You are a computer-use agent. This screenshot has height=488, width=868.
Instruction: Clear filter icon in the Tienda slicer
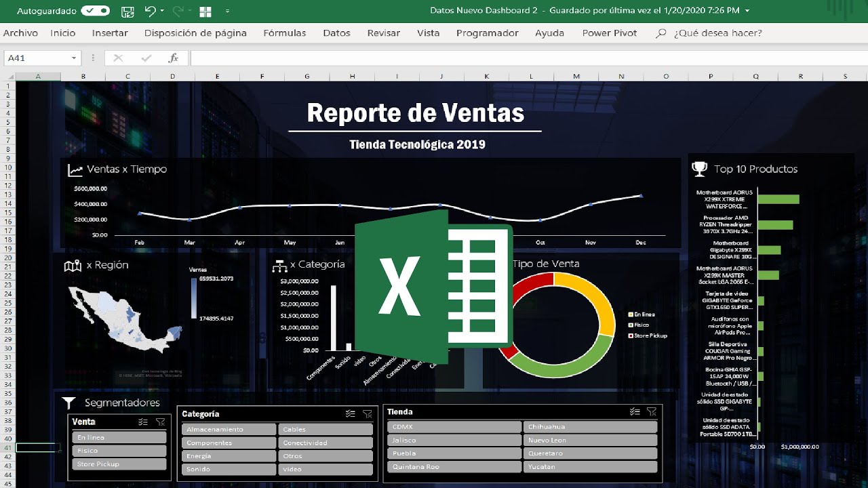[x=652, y=411]
